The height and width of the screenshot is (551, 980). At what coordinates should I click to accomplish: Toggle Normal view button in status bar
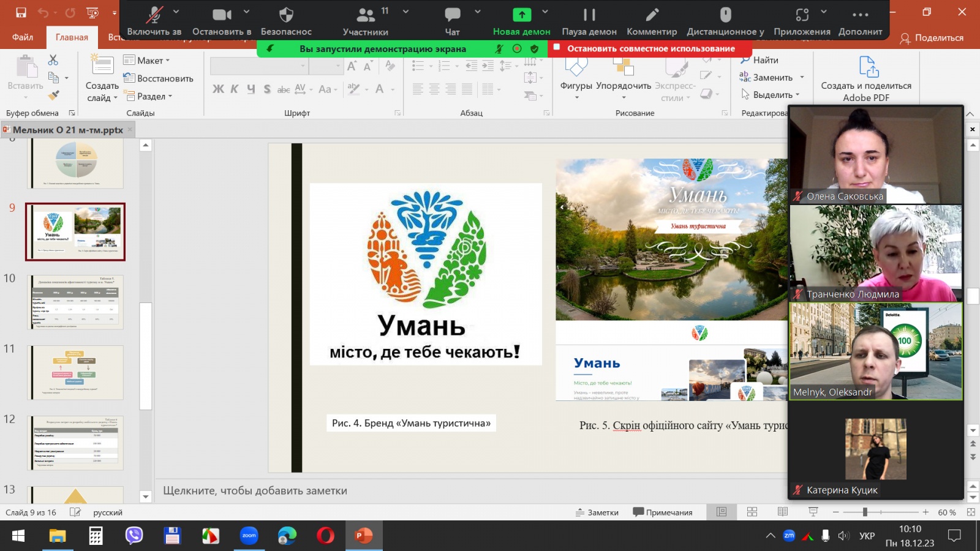(x=722, y=512)
